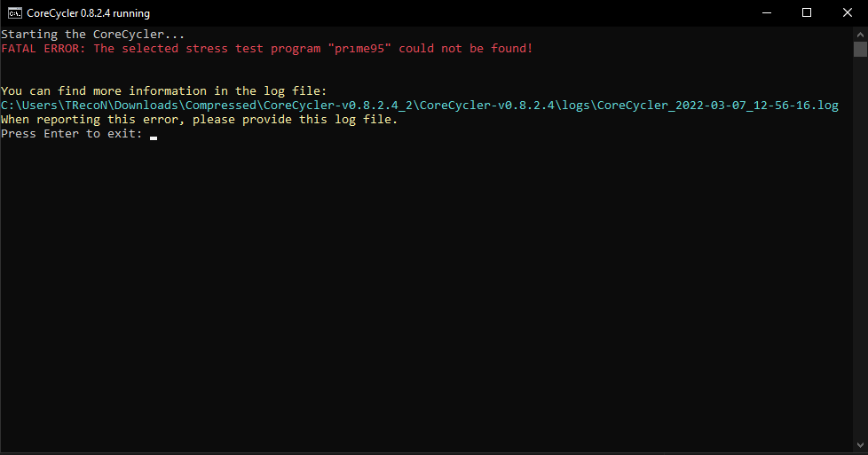Click the "prime95" program name in the error

point(359,49)
